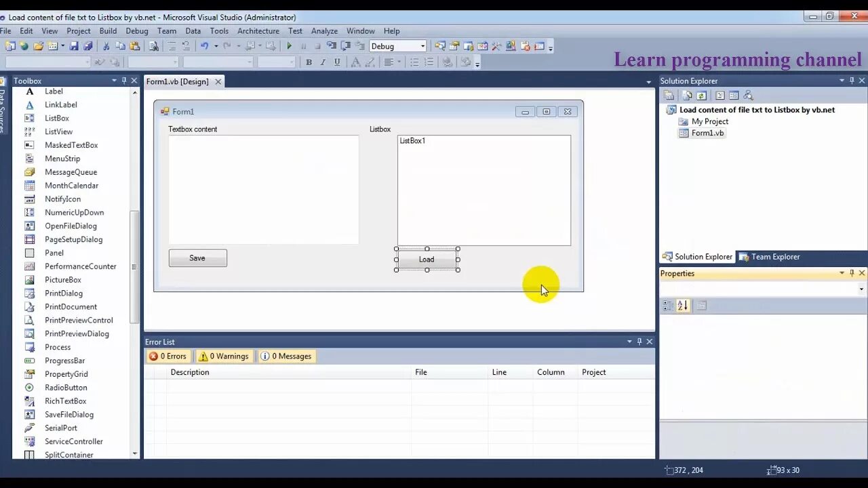Open the Solution Explorer window position dropdown

click(842, 81)
